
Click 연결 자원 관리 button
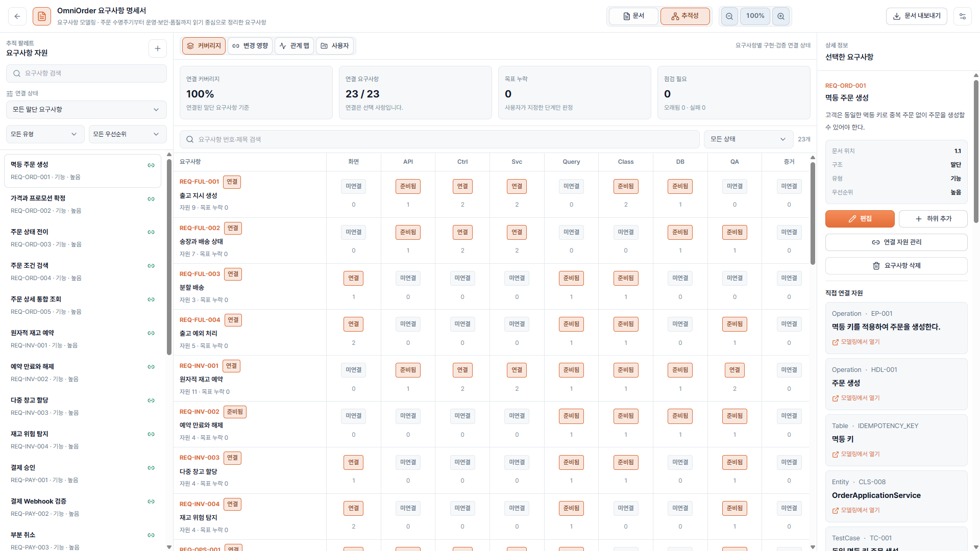tap(896, 242)
